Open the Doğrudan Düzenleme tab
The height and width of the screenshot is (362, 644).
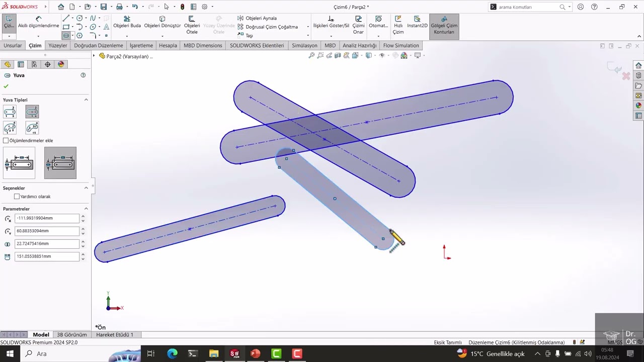click(99, 45)
